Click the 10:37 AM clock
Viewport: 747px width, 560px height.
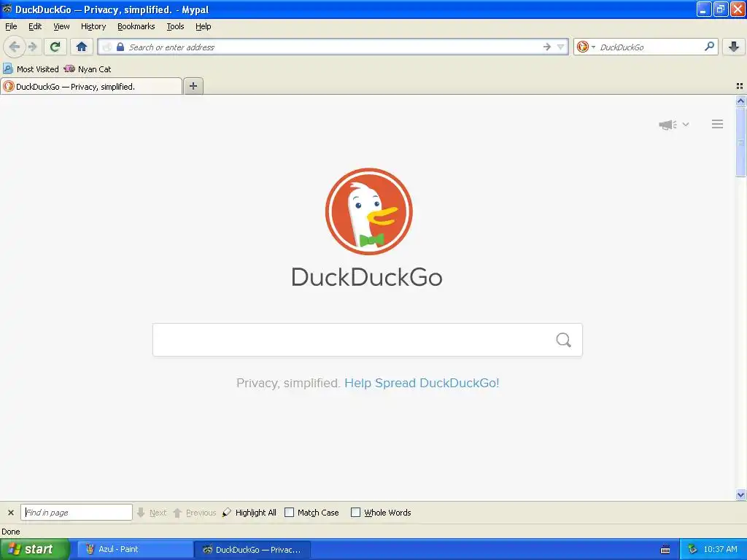pyautogui.click(x=720, y=549)
